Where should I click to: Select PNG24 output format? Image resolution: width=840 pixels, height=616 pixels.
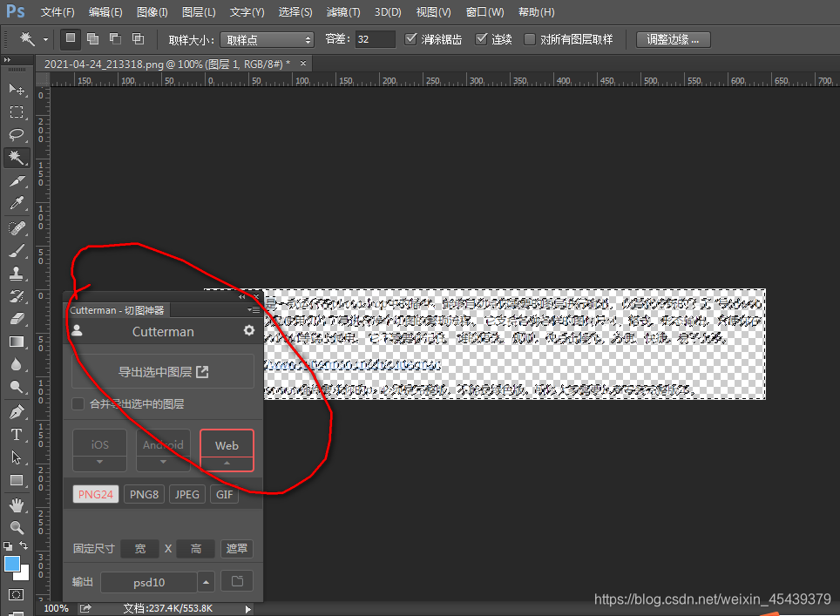click(x=96, y=494)
